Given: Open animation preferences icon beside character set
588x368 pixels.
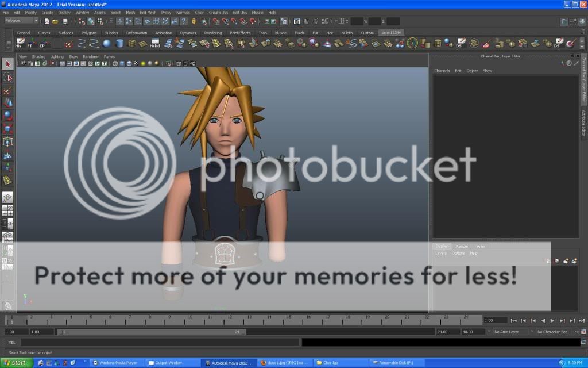Looking at the screenshot, I should pyautogui.click(x=583, y=332).
